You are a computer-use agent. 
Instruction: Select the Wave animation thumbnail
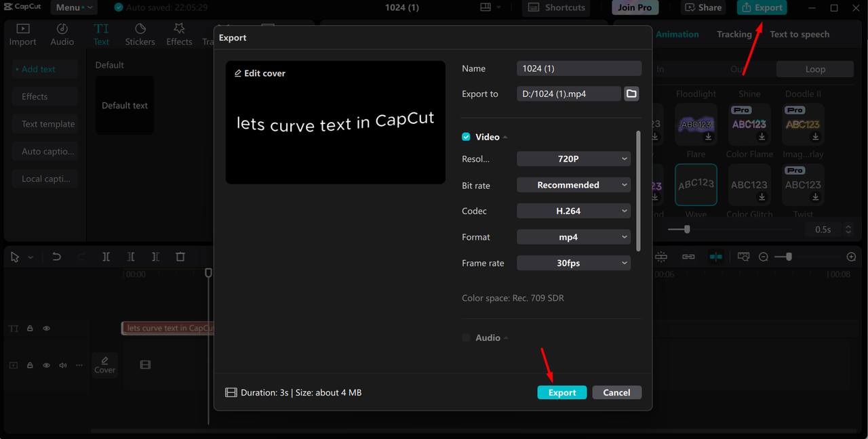tap(696, 184)
